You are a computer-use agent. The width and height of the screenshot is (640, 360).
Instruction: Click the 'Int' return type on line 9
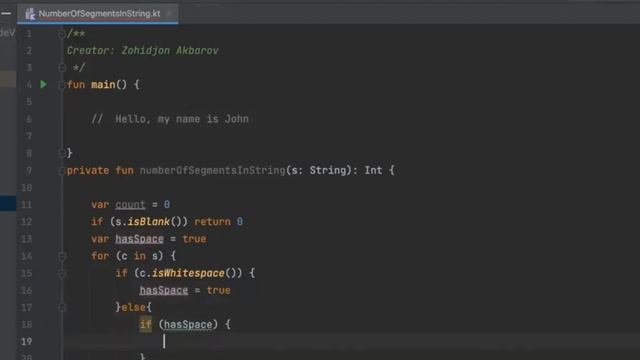[x=373, y=171]
